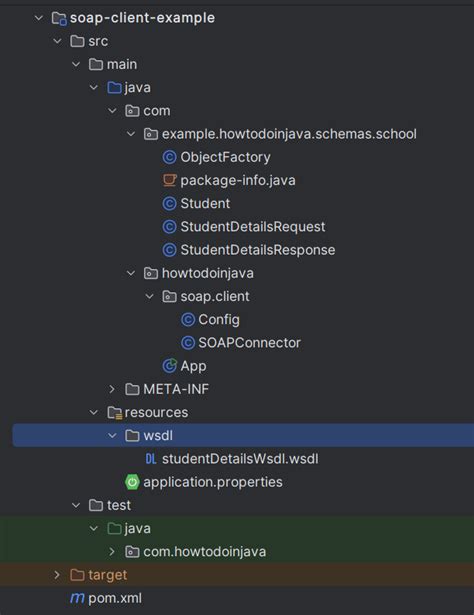Select the soap.client package name

(215, 297)
